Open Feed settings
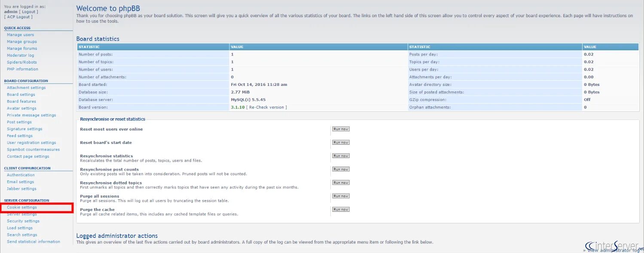Viewport: 644px width, 253px height. click(x=20, y=136)
